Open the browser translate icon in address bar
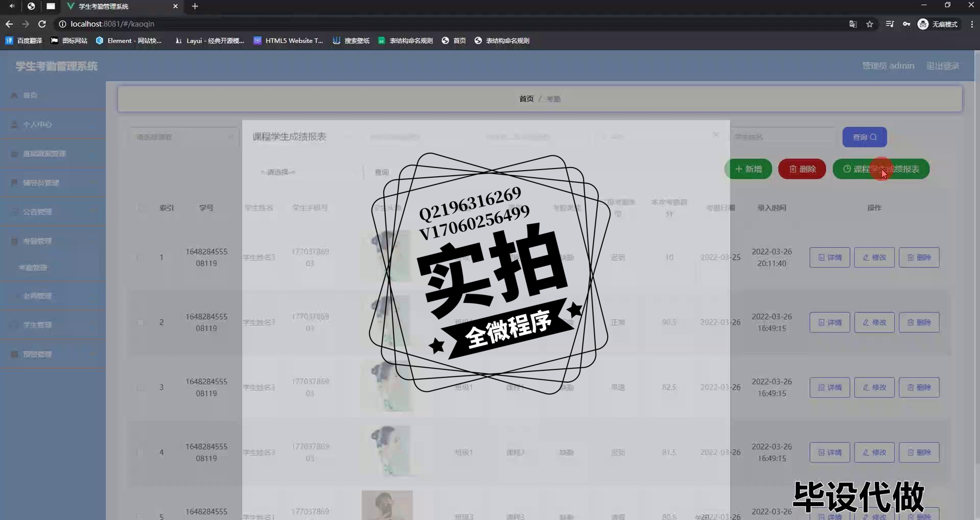 [x=853, y=24]
